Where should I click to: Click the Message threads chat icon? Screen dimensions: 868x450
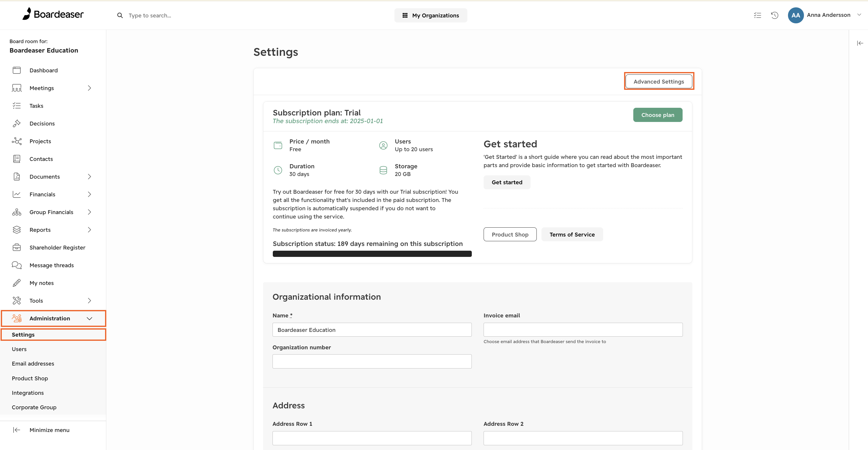tap(17, 265)
